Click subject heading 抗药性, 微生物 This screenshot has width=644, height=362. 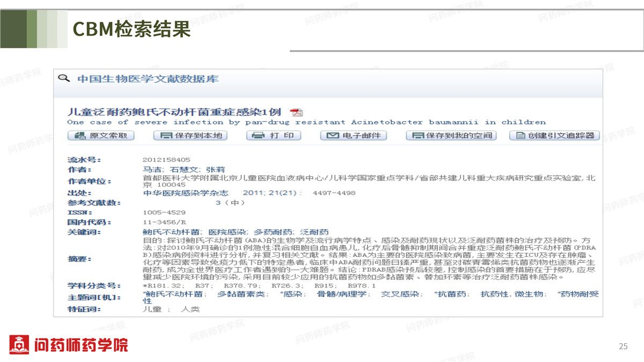(x=513, y=294)
